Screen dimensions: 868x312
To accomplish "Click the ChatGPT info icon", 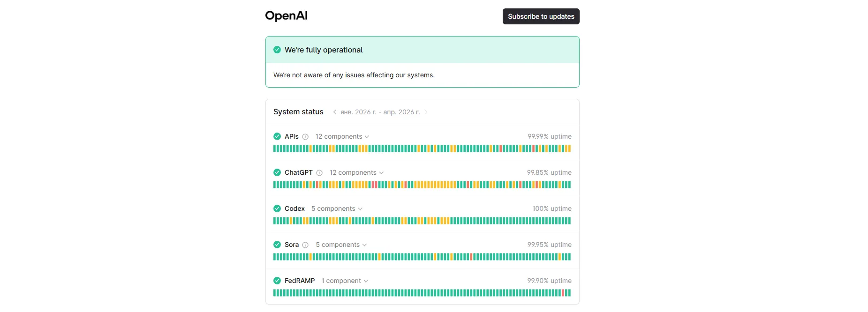I will click(319, 173).
